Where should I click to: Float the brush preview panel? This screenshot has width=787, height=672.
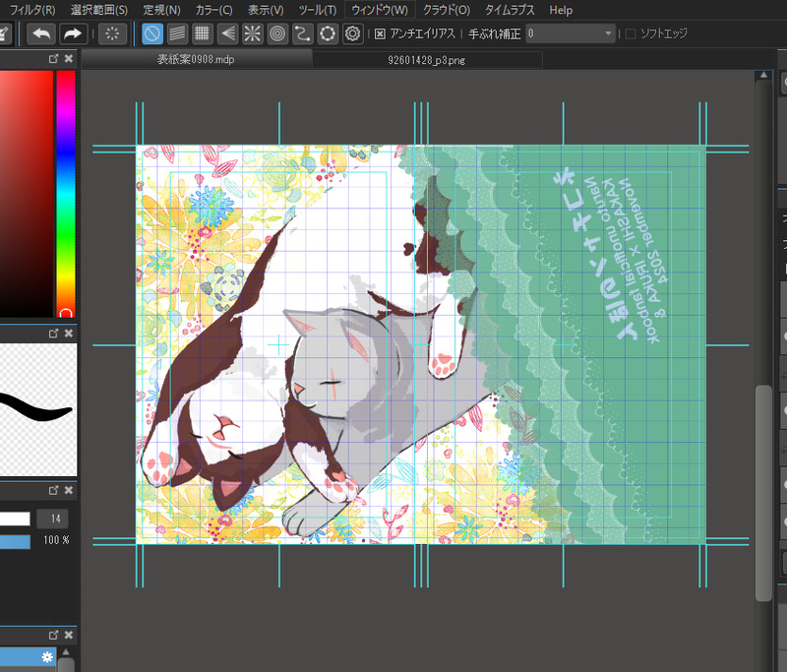click(54, 334)
